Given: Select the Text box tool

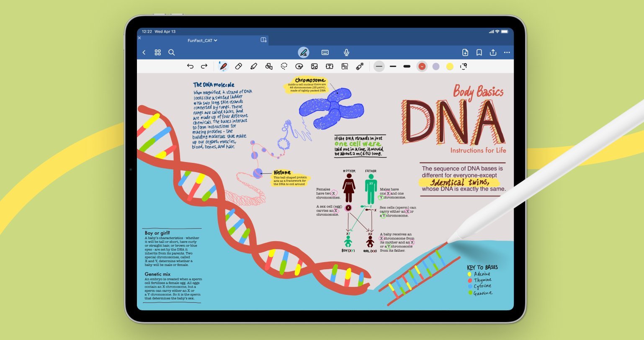Looking at the screenshot, I should coord(330,66).
